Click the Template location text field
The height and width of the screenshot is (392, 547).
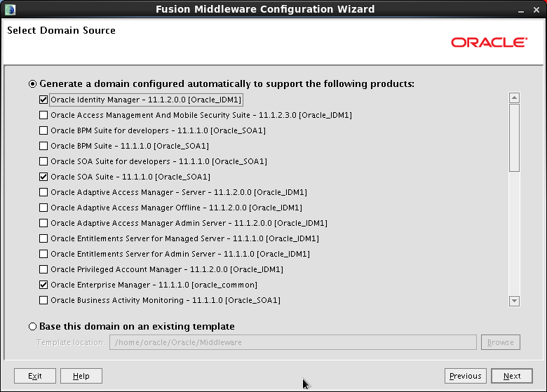(x=291, y=342)
